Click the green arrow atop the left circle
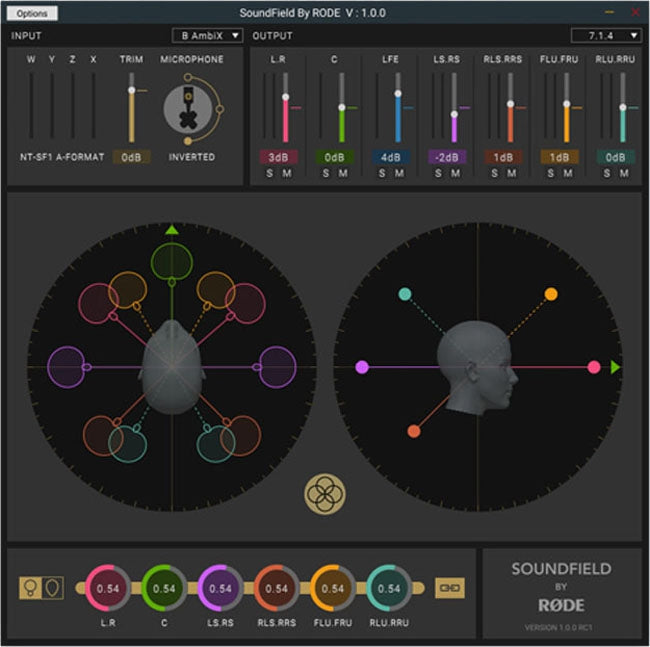This screenshot has height=647, width=650. pos(171,229)
